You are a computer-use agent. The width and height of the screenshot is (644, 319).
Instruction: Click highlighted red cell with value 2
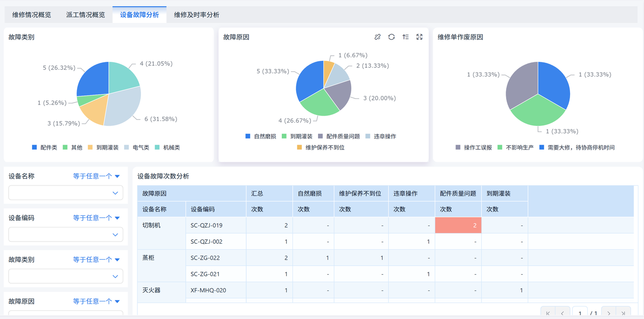[458, 226]
